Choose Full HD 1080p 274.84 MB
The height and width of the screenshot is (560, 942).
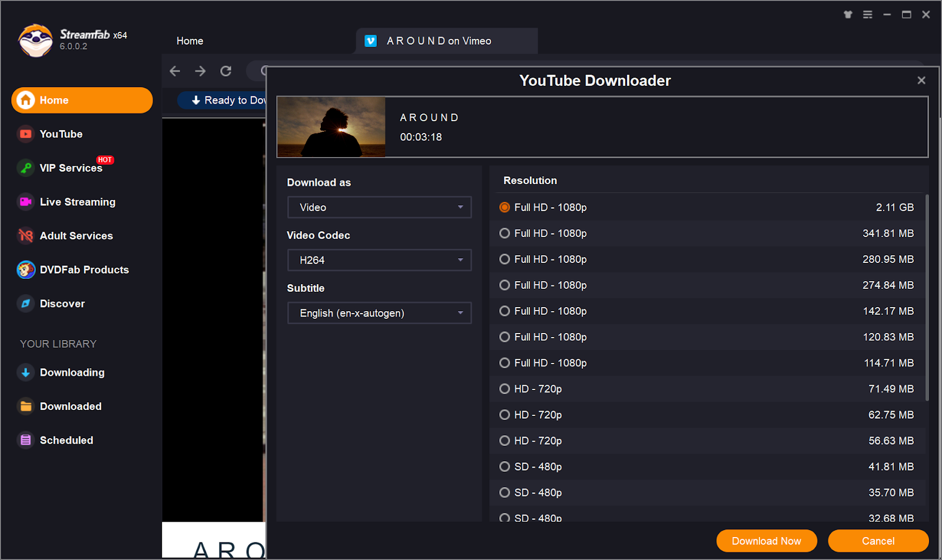coord(707,285)
